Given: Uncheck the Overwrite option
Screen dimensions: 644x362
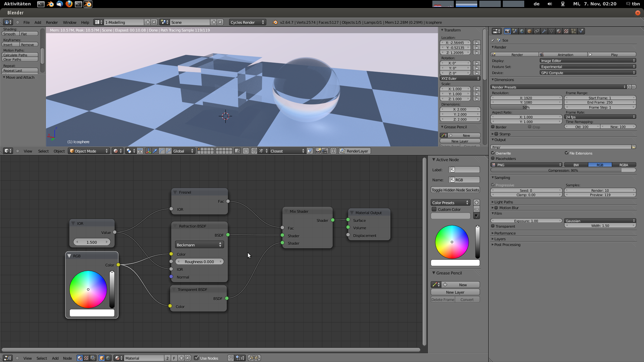Looking at the screenshot, I should click(493, 153).
